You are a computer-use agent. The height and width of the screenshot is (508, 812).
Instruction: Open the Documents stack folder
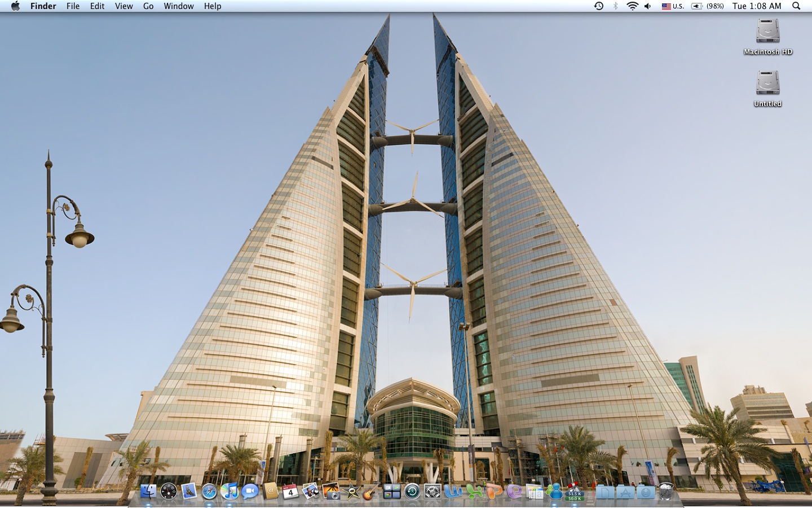coord(604,492)
